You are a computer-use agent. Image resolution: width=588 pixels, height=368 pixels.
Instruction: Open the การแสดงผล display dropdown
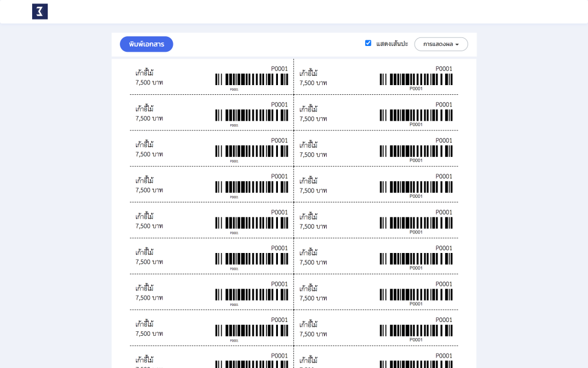tap(441, 44)
